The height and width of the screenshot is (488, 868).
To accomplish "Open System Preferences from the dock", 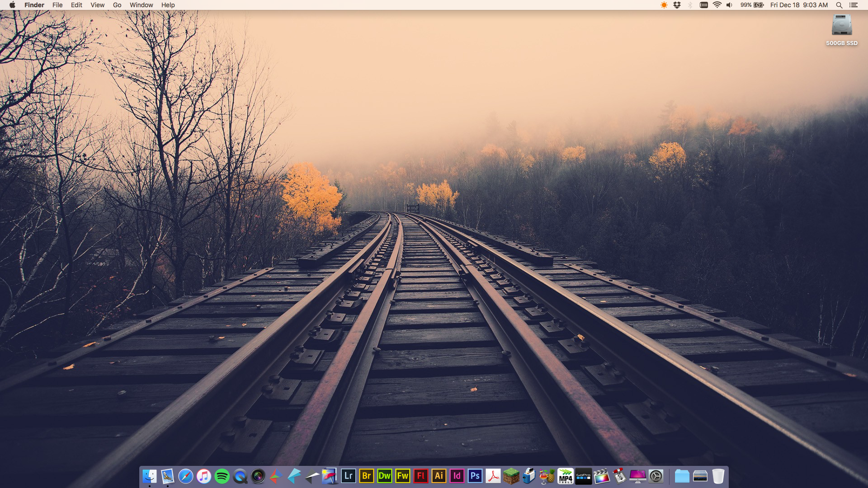I will coord(656,476).
